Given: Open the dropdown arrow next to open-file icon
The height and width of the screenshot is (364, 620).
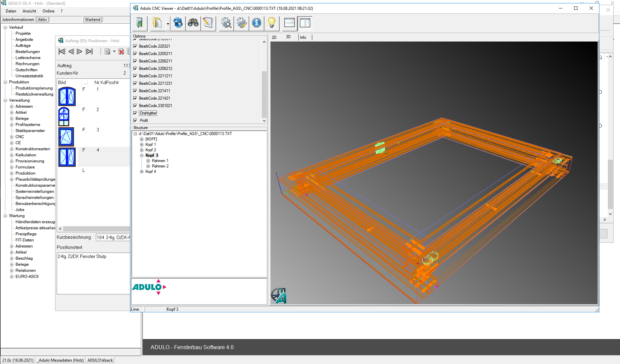Looking at the screenshot, I should 168,24.
